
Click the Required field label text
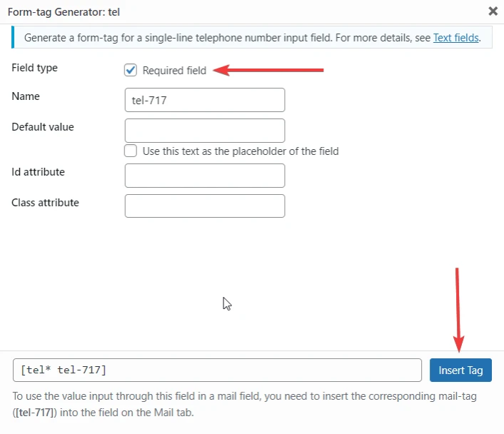[x=174, y=71]
